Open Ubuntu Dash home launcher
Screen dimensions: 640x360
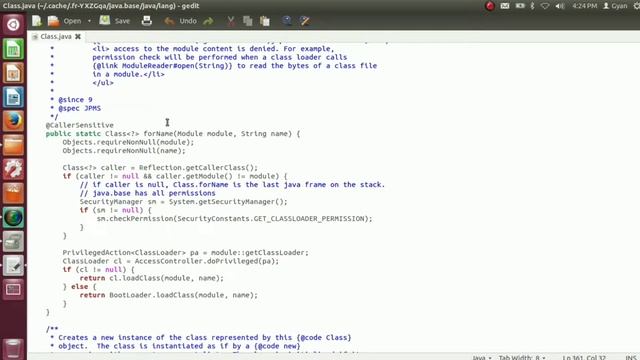[x=13, y=24]
